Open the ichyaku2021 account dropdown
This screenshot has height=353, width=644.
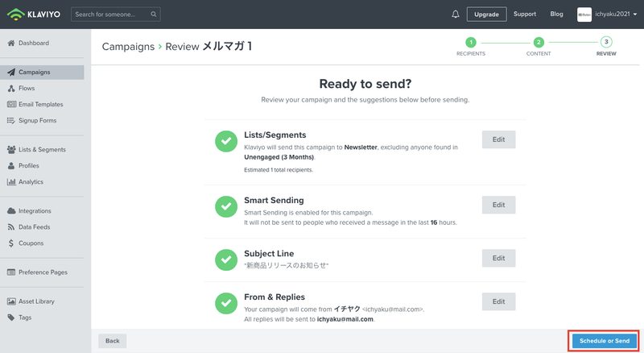click(x=616, y=14)
